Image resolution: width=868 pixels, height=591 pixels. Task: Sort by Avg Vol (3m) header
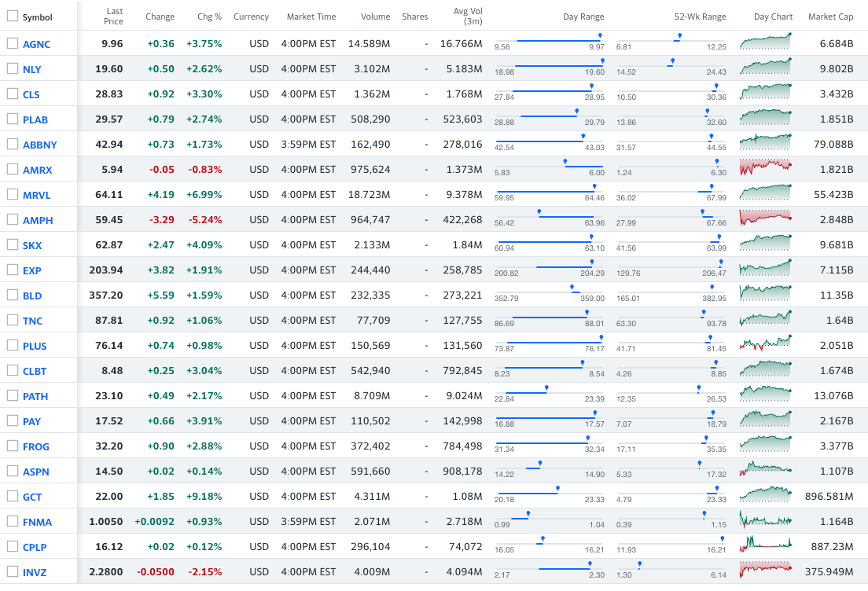[468, 16]
